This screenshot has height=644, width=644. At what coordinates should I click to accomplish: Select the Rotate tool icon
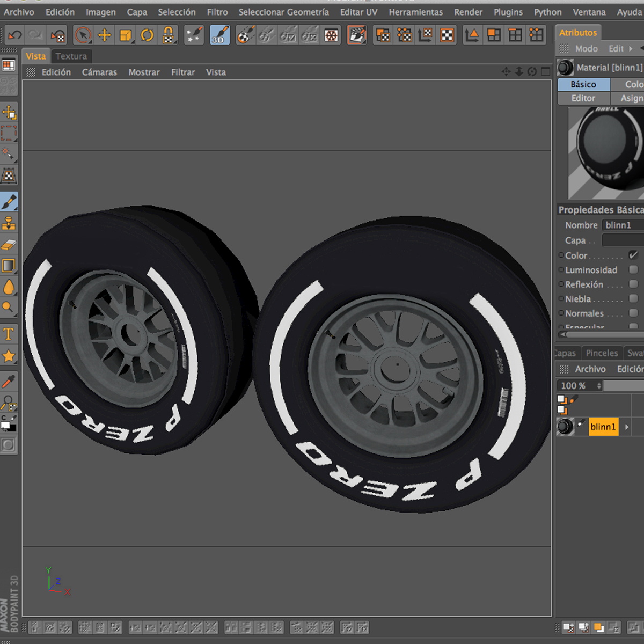147,35
